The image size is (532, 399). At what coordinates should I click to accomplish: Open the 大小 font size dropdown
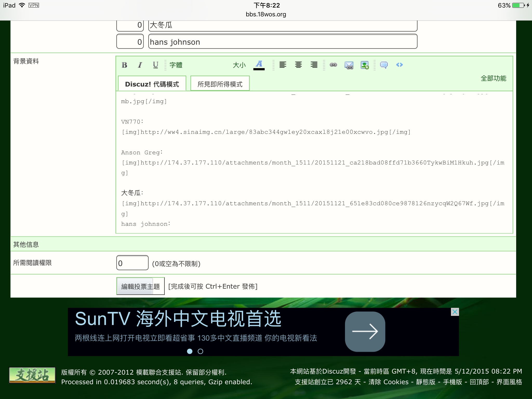pos(239,65)
